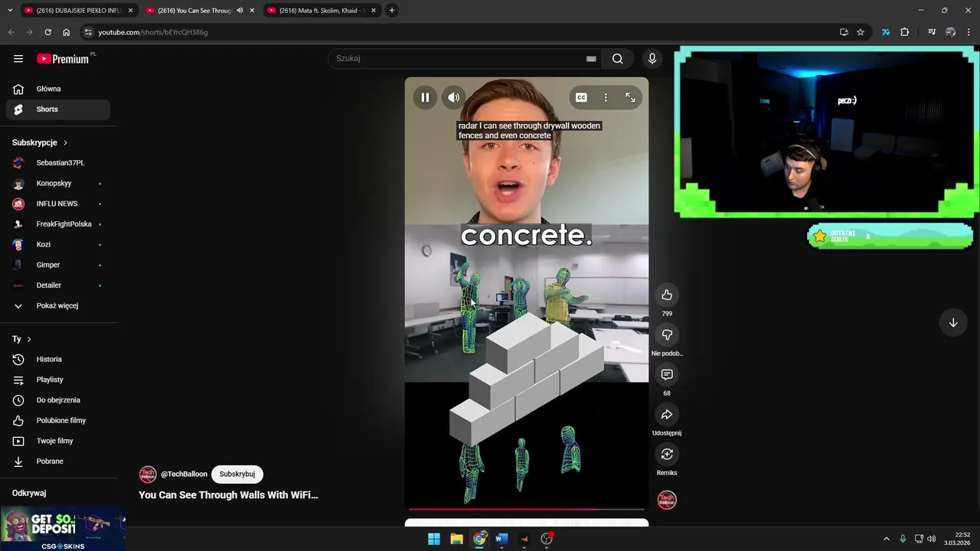This screenshot has width=980, height=551.
Task: Click the TechBalloon channel avatar by title
Action: coord(148,474)
